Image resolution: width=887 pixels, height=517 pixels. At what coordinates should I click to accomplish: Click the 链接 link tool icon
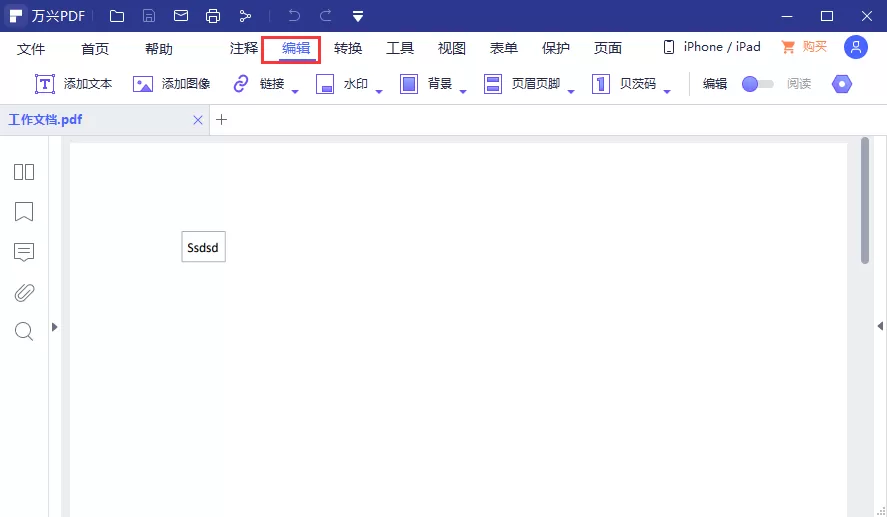[x=241, y=84]
